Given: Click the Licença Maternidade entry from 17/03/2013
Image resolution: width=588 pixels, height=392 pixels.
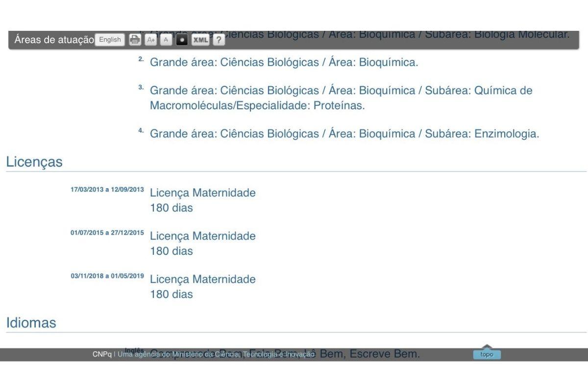Looking at the screenshot, I should coord(202,193).
